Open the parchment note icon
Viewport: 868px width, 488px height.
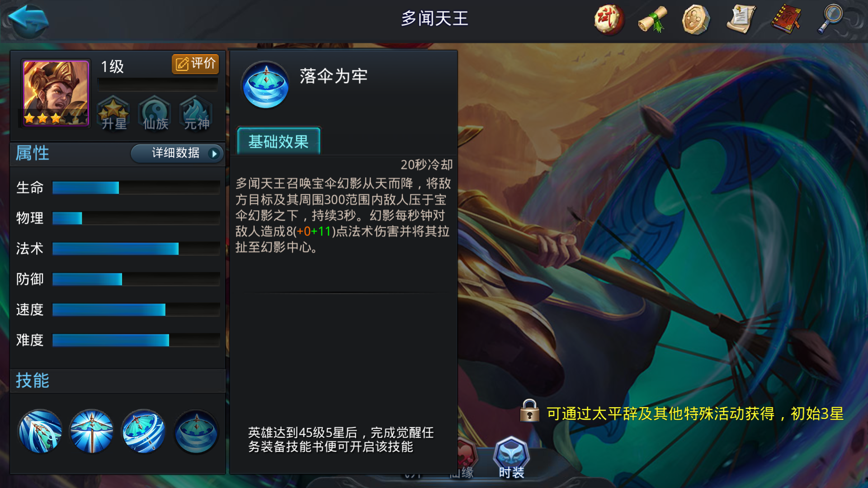coord(741,19)
